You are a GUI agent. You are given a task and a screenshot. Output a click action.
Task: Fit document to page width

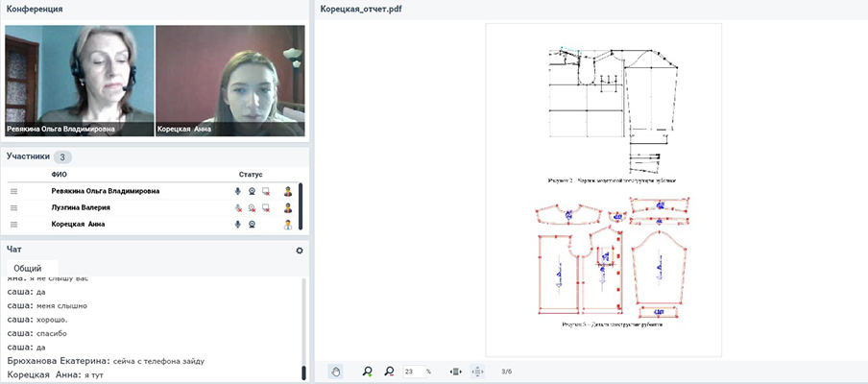click(x=456, y=372)
